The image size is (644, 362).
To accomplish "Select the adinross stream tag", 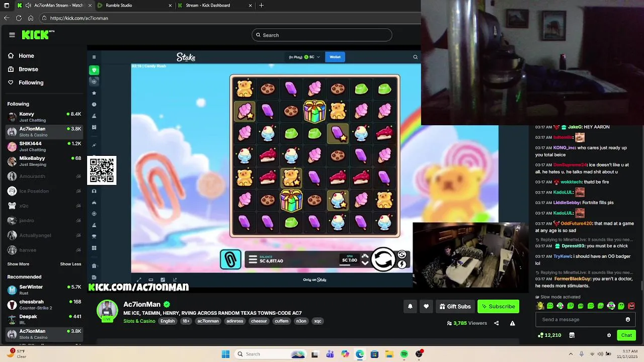I will click(235, 321).
